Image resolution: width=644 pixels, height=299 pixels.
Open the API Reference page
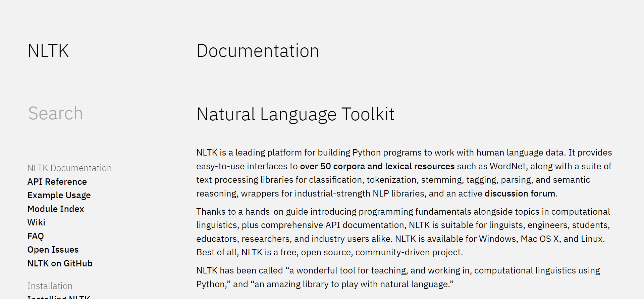pyautogui.click(x=57, y=182)
